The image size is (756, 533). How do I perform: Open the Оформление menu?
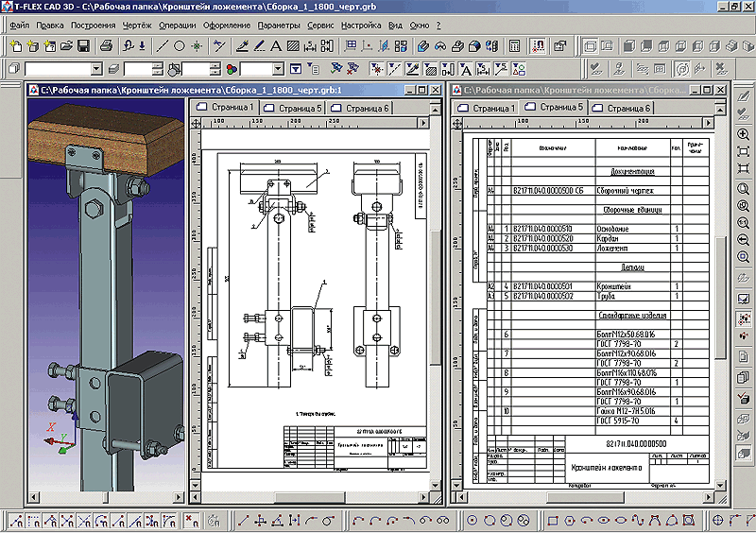(227, 26)
